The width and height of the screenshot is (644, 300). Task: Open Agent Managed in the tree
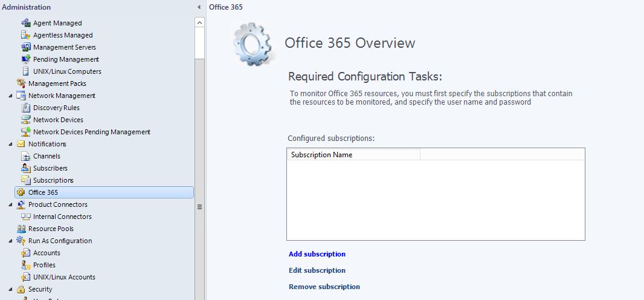click(57, 23)
